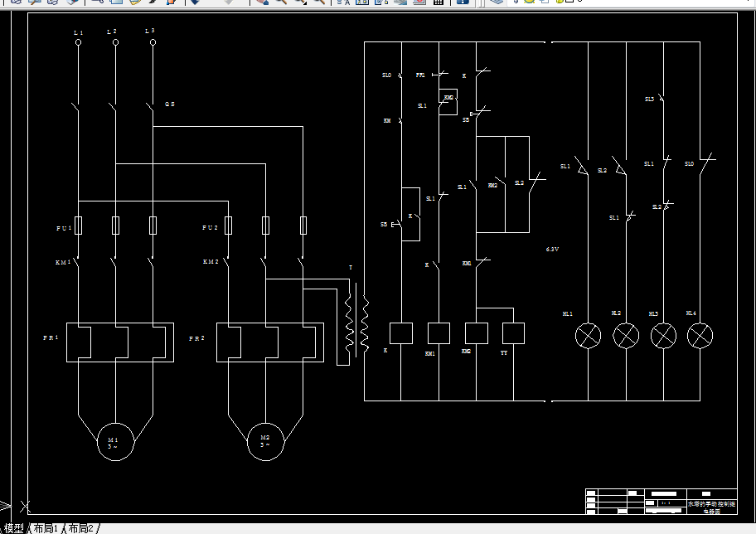Pick the HL2 indicator lamp symbol
This screenshot has height=534, width=756.
point(626,336)
